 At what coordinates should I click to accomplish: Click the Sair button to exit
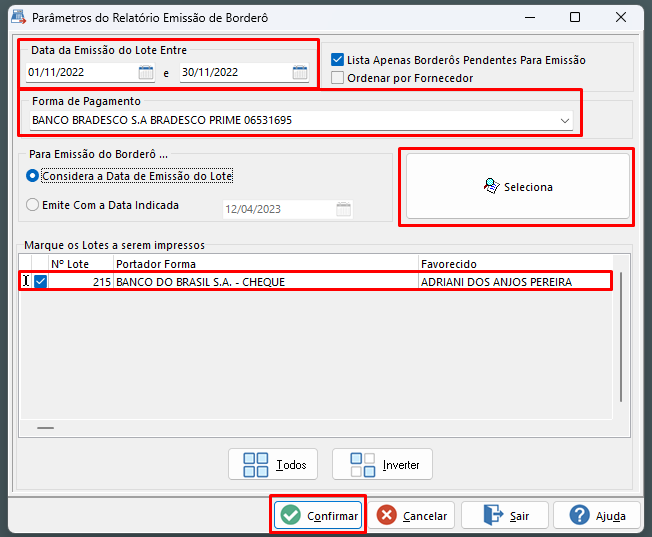505,515
